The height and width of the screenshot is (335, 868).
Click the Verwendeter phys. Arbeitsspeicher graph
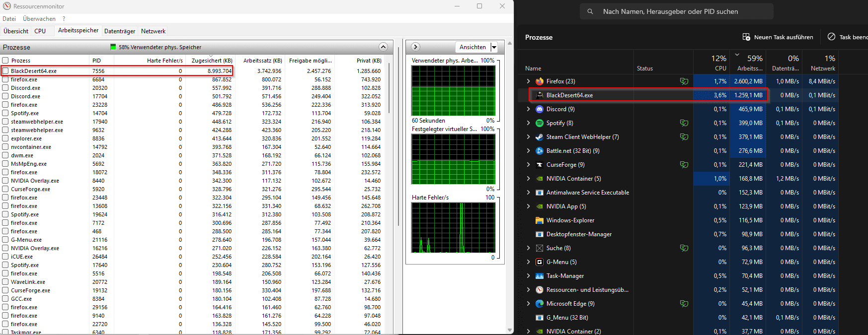(454, 90)
